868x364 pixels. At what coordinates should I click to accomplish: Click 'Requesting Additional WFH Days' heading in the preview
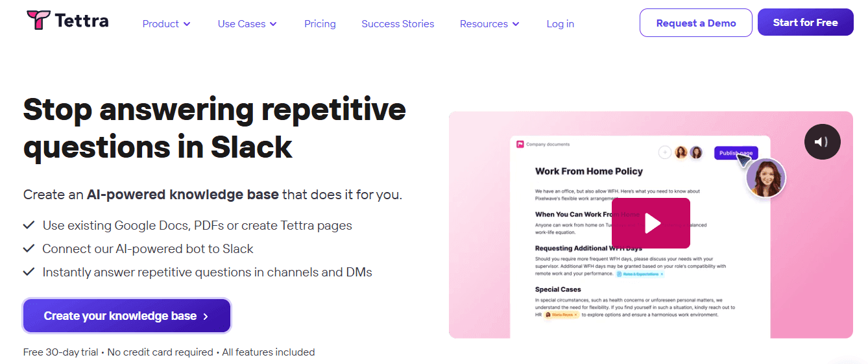pyautogui.click(x=589, y=248)
